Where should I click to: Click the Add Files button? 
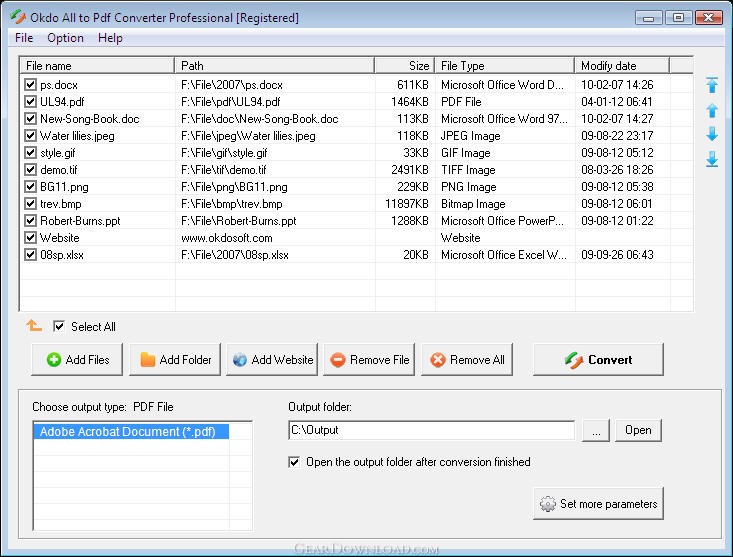pos(77,359)
